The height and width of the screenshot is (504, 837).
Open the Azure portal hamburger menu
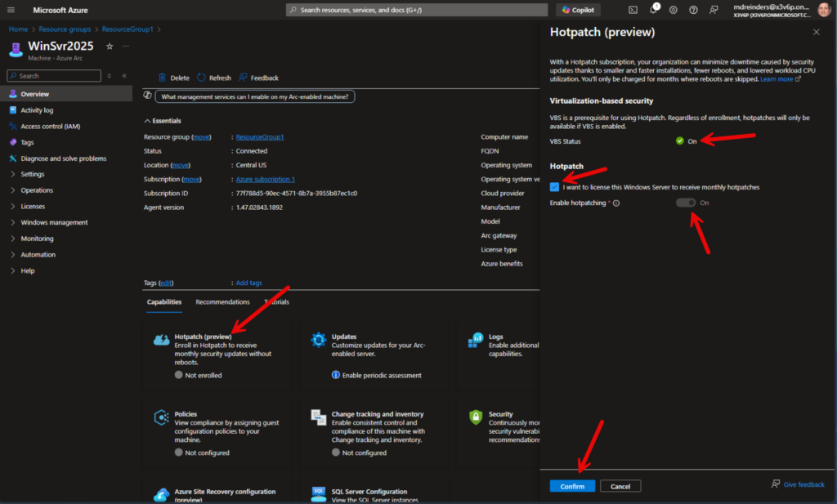tap(11, 10)
